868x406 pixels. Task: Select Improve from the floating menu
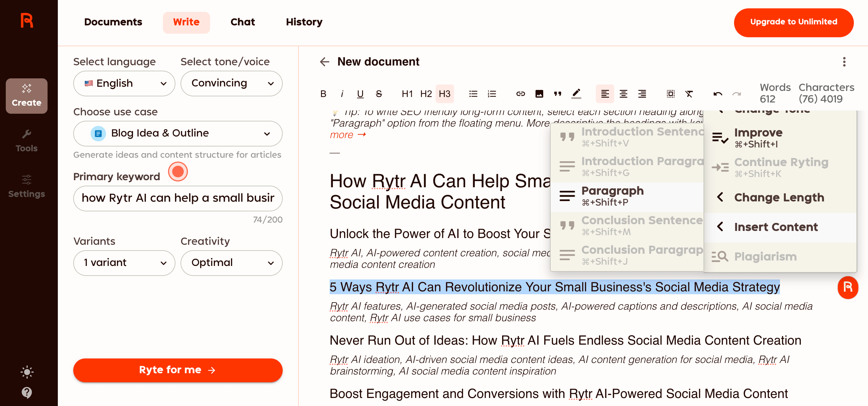[780, 138]
